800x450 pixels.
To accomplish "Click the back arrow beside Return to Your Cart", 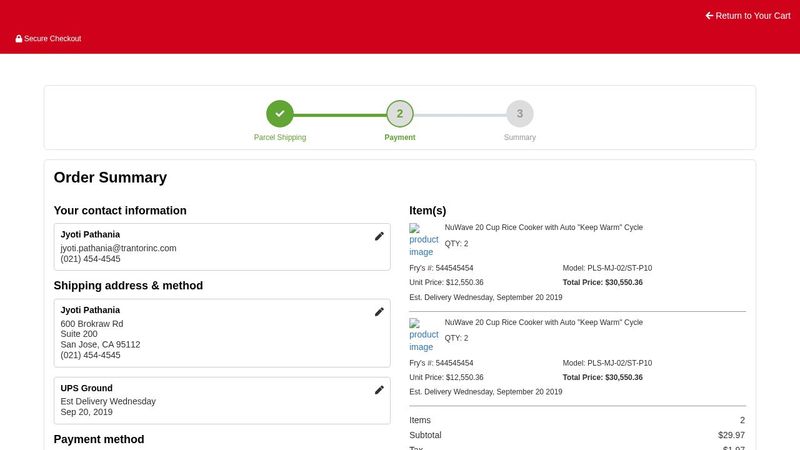I will 709,16.
